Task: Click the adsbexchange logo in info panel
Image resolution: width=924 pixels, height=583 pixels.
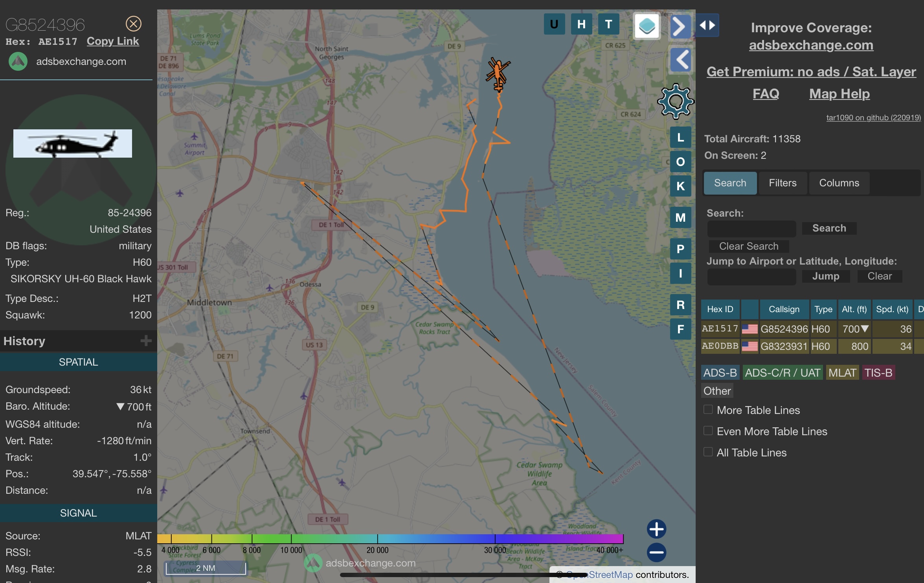Action: [18, 62]
